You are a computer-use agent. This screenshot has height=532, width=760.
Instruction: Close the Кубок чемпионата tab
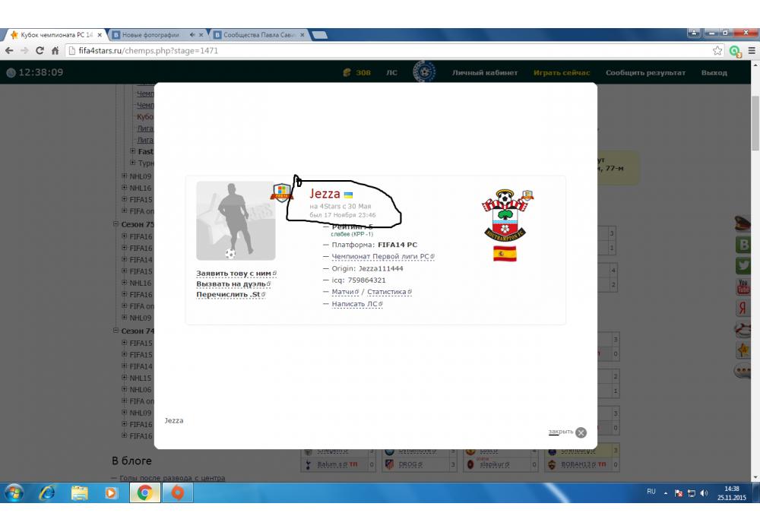coord(100,35)
